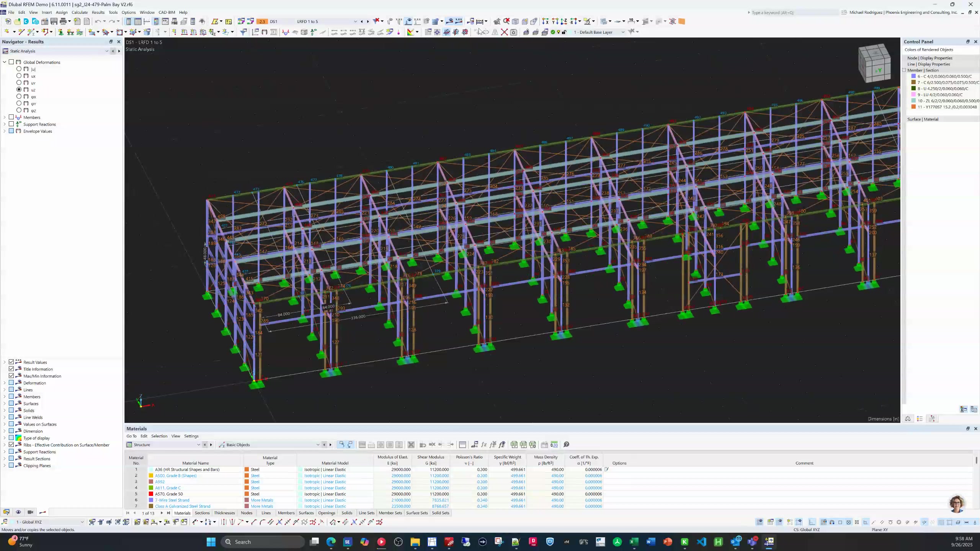Click the Export to Excel icon in Materials table
The image size is (980, 551).
(514, 445)
